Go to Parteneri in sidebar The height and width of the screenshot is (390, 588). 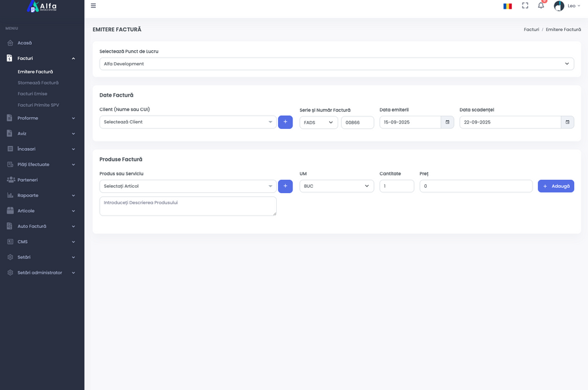(x=28, y=180)
